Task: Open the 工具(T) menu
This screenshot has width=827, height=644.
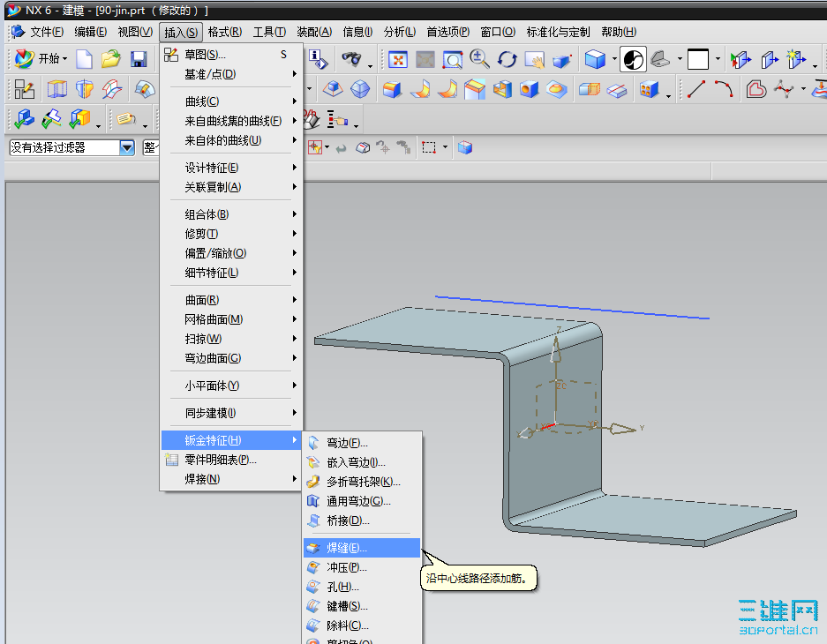Action: click(x=269, y=32)
